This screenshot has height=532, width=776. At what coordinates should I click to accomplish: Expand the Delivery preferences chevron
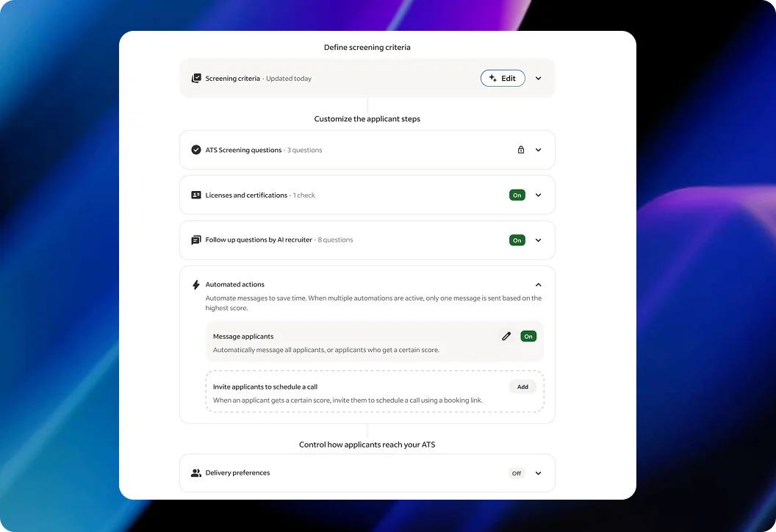point(539,473)
